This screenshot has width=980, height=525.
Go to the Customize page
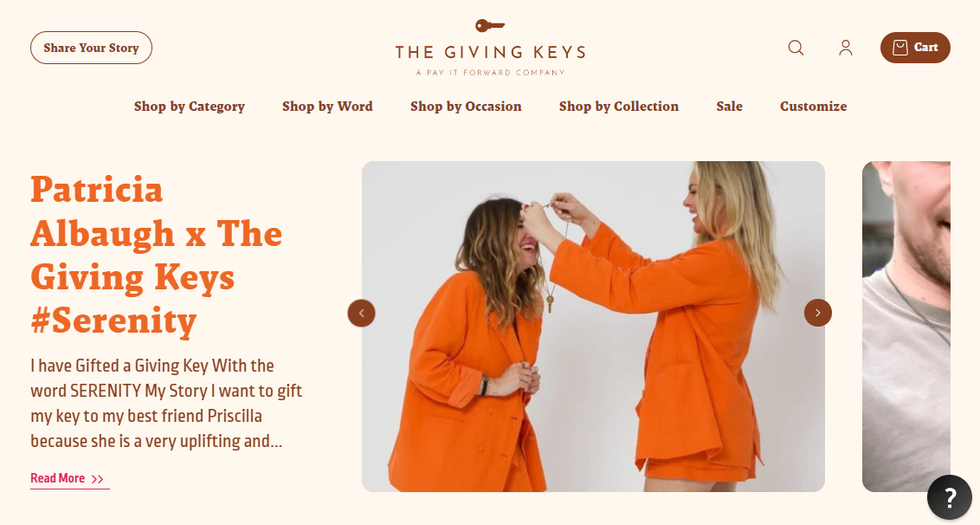[x=813, y=107]
